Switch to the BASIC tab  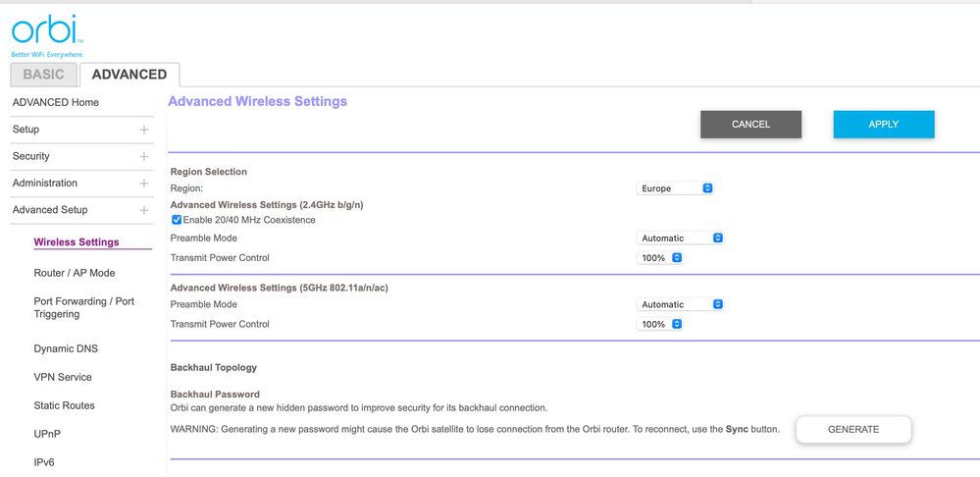click(x=43, y=75)
